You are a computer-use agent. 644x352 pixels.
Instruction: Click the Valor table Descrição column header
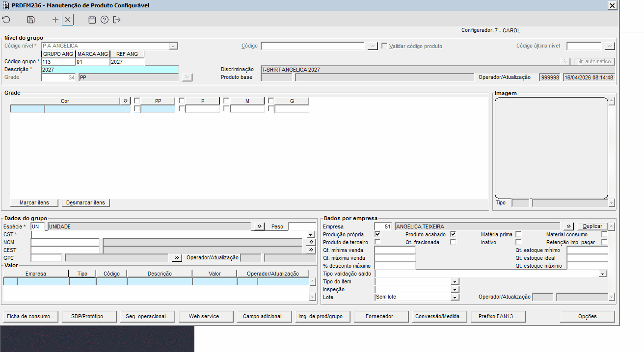pos(160,274)
